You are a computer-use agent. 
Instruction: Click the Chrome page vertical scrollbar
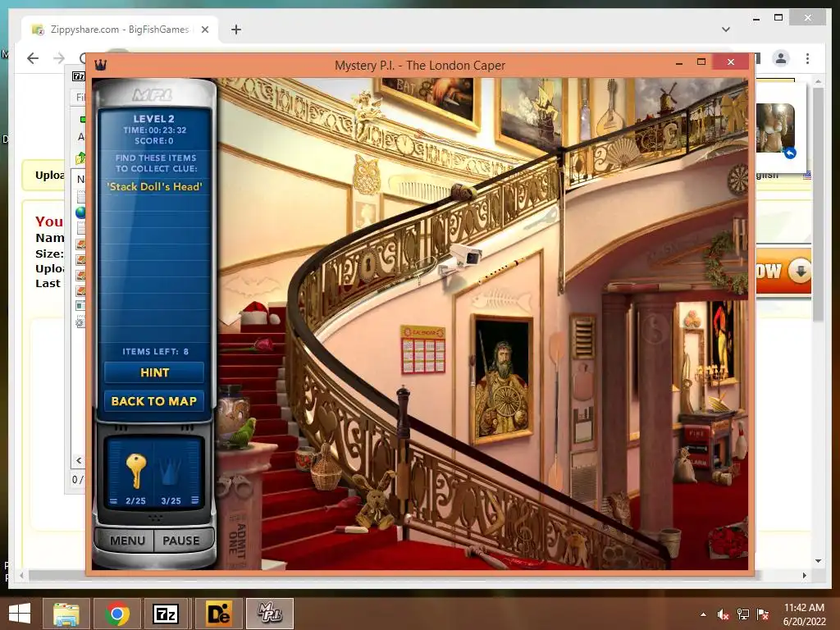(x=818, y=203)
